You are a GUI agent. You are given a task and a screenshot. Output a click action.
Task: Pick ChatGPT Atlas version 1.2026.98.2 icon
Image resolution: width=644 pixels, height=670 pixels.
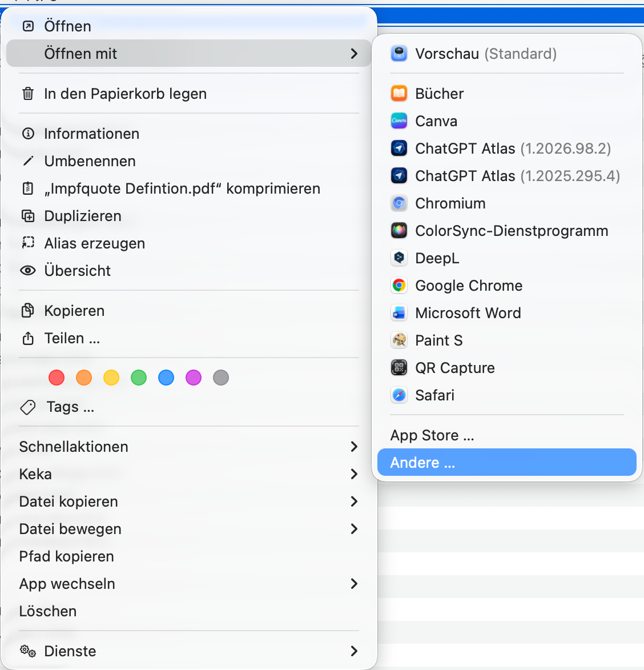(399, 149)
